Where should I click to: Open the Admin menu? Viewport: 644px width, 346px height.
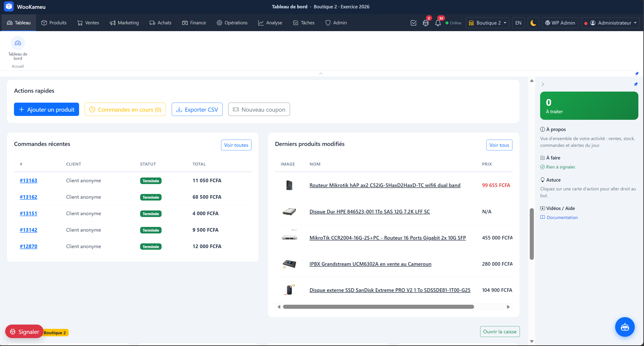336,23
